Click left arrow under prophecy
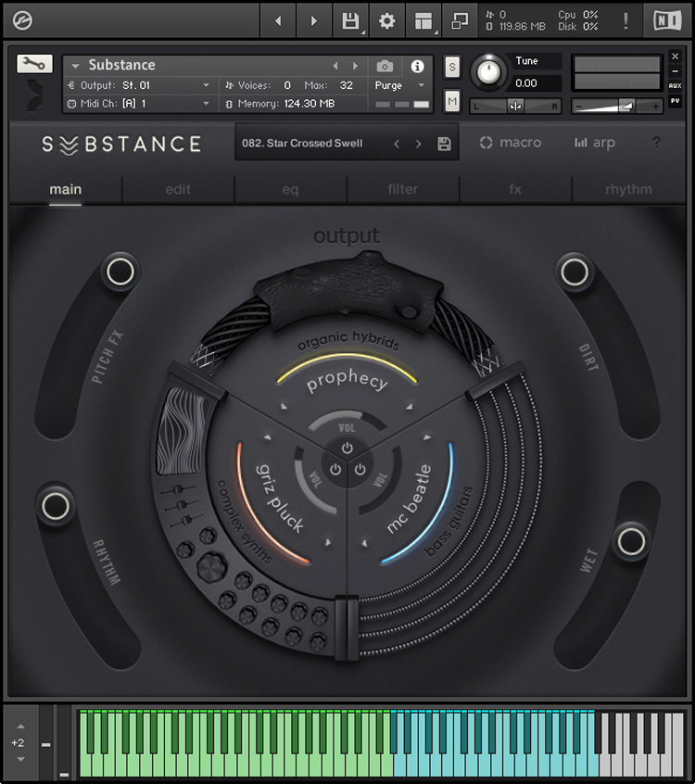Screen dimensions: 695x784 click(x=284, y=407)
